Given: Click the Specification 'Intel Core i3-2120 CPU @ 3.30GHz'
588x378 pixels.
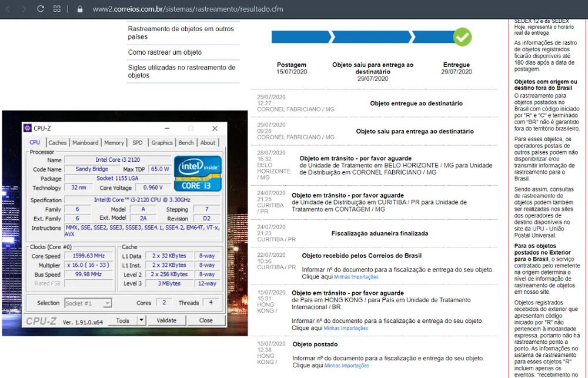Looking at the screenshot, I should pyautogui.click(x=142, y=200).
